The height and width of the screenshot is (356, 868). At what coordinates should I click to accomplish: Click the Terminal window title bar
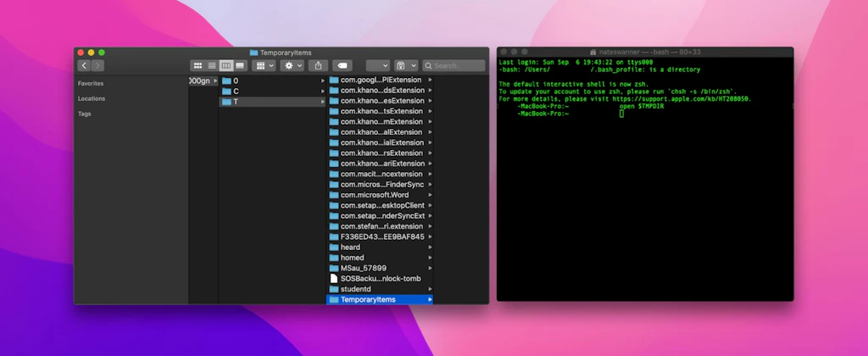[x=645, y=52]
